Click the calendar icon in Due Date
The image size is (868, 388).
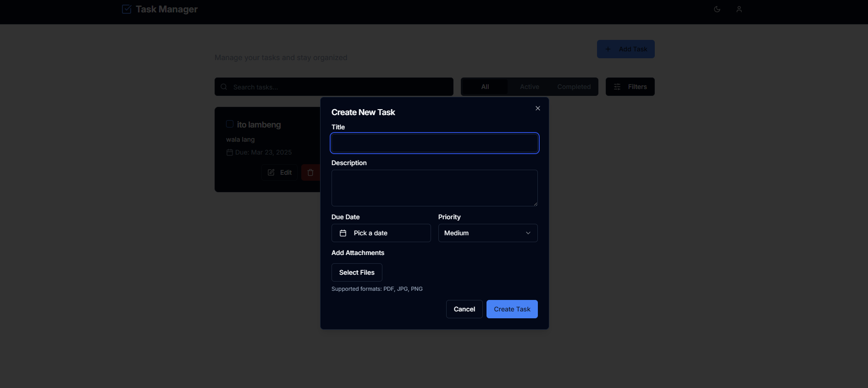(x=343, y=233)
